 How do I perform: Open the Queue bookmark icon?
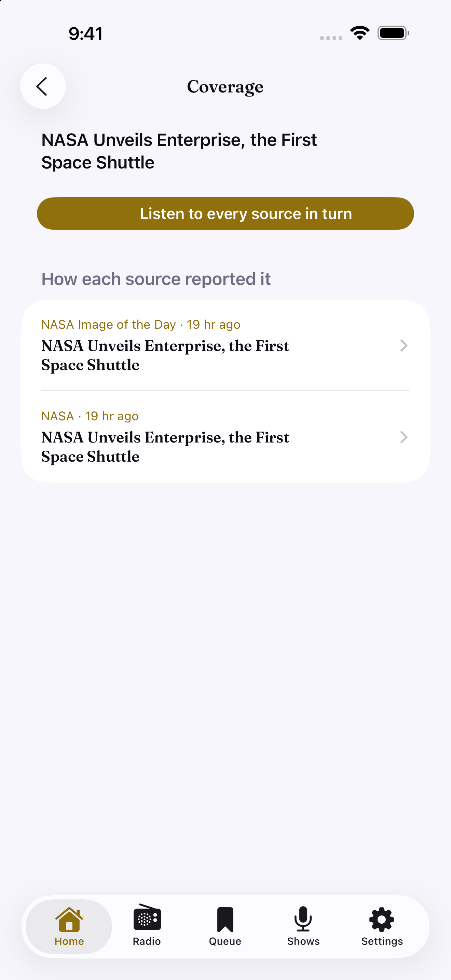(225, 919)
